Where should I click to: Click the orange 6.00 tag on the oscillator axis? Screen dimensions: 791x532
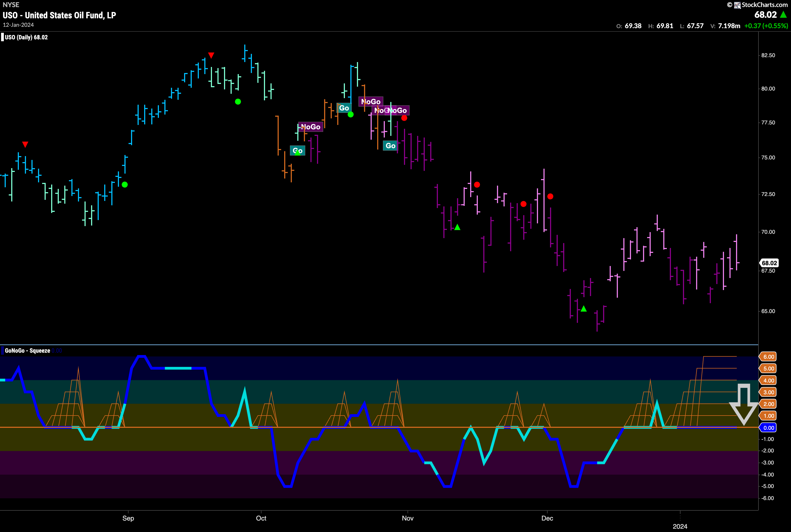(x=769, y=356)
